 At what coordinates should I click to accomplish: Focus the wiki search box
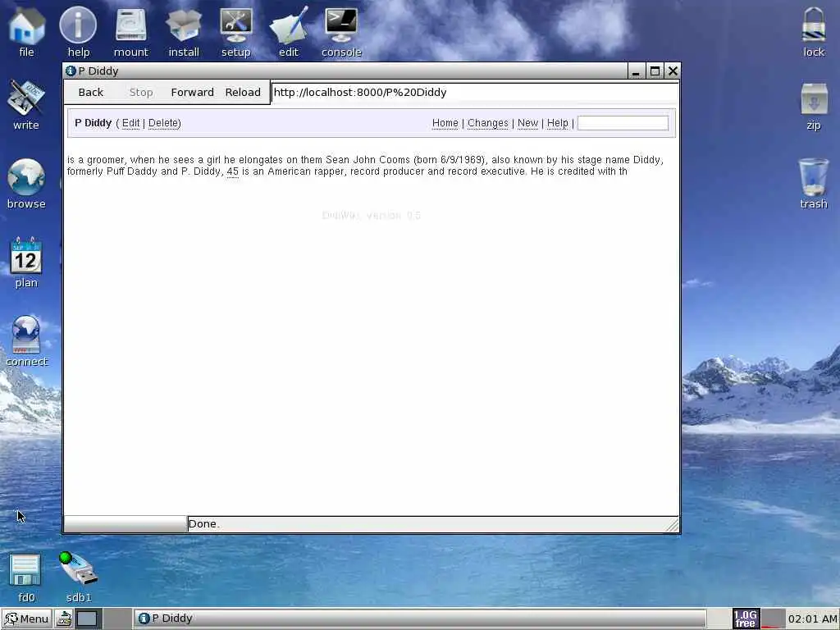point(623,123)
